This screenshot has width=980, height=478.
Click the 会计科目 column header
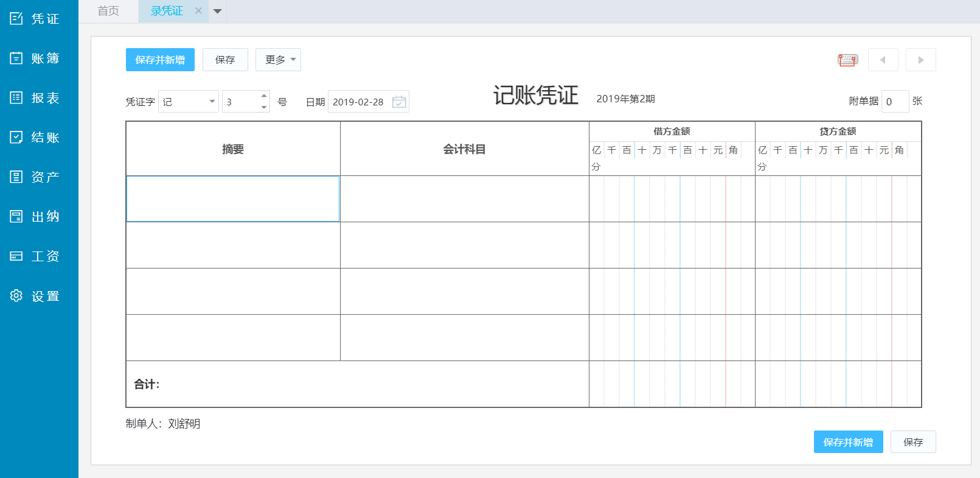tap(465, 149)
